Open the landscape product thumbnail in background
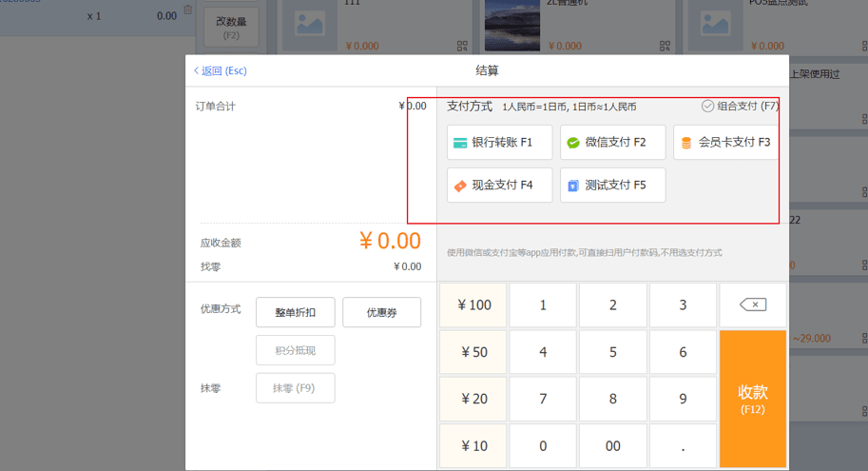Image resolution: width=868 pixels, height=471 pixels. point(512,26)
